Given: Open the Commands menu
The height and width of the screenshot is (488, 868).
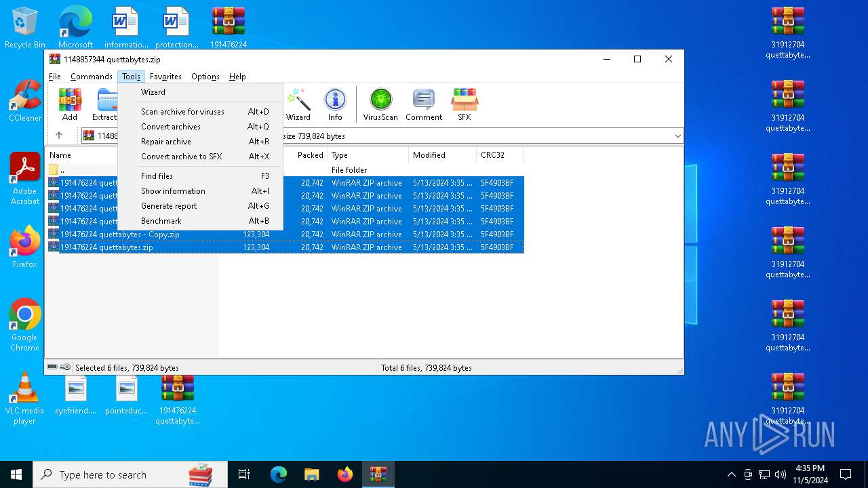Looking at the screenshot, I should (x=92, y=77).
